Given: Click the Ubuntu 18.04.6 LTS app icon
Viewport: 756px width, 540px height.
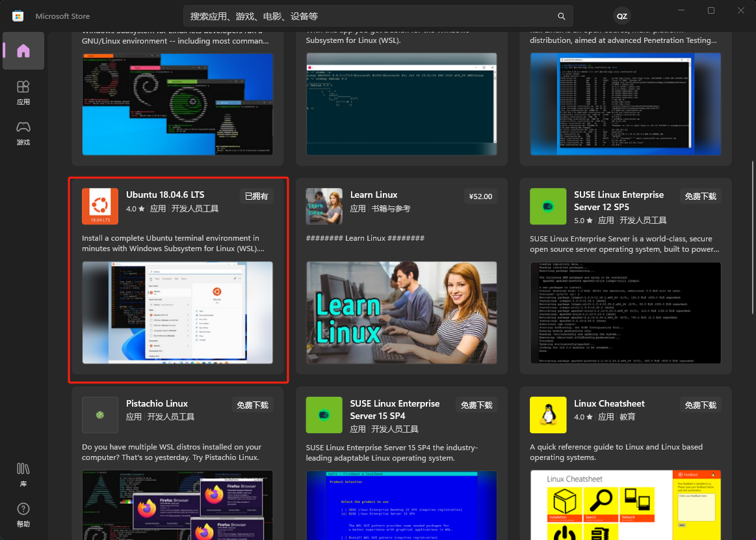Looking at the screenshot, I should point(100,206).
